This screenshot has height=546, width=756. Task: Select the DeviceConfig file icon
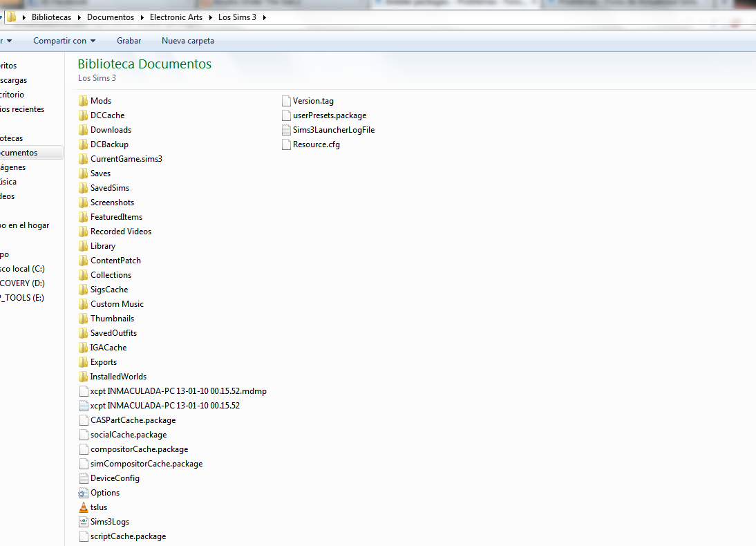[84, 478]
